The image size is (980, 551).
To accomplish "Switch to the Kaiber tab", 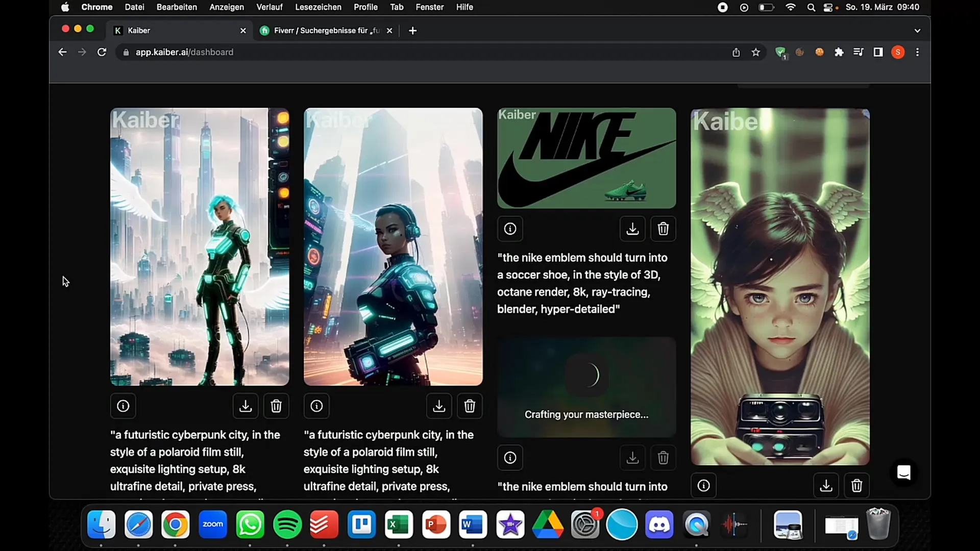I will pyautogui.click(x=180, y=31).
